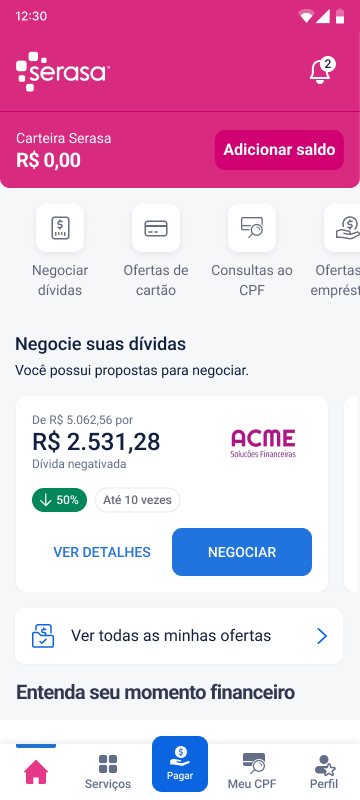360x800 pixels.
Task: Expand Ver todas as minhas ofertas chevron
Action: pyautogui.click(x=322, y=636)
